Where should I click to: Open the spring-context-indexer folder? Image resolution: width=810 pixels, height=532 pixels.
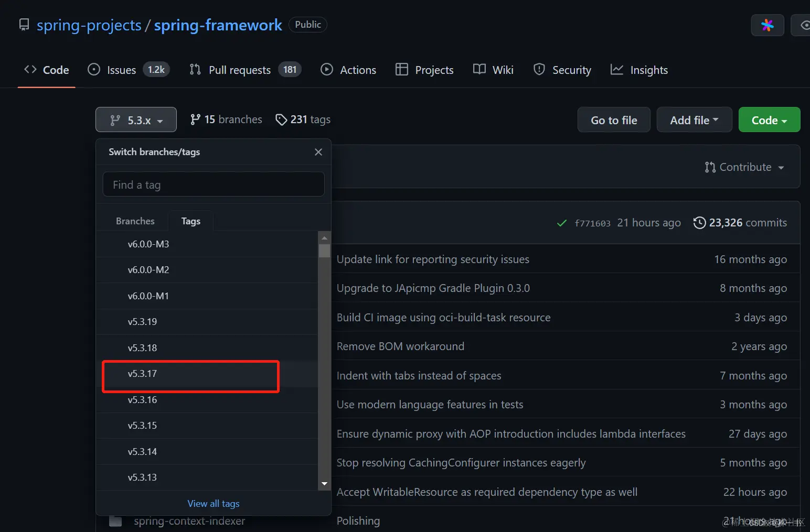click(x=189, y=521)
